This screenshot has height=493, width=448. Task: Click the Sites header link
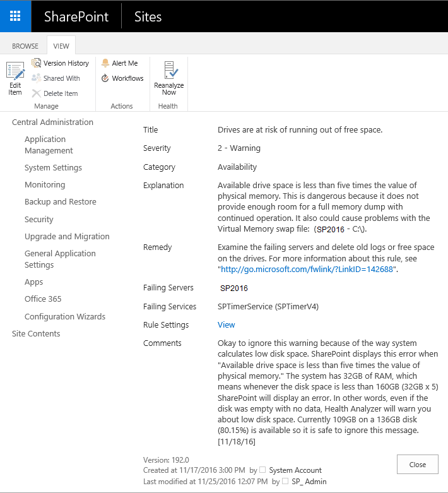[148, 17]
